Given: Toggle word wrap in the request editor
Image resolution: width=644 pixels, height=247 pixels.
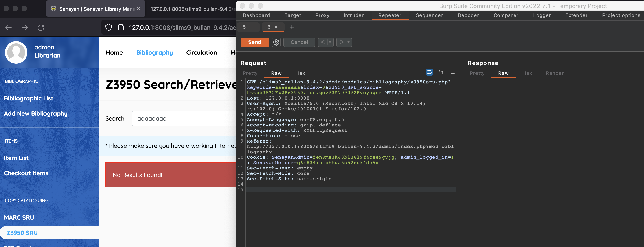Looking at the screenshot, I should (430, 72).
